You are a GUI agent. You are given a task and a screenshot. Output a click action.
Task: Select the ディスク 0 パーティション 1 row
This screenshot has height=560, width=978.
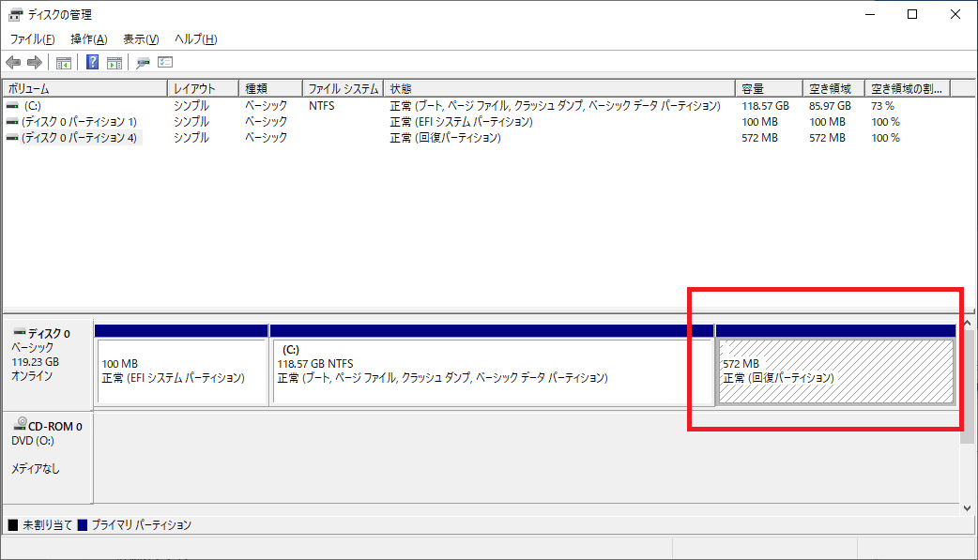pyautogui.click(x=477, y=122)
